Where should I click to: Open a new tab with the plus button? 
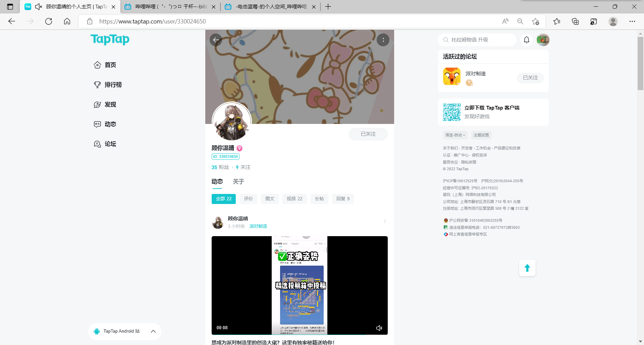tap(328, 7)
